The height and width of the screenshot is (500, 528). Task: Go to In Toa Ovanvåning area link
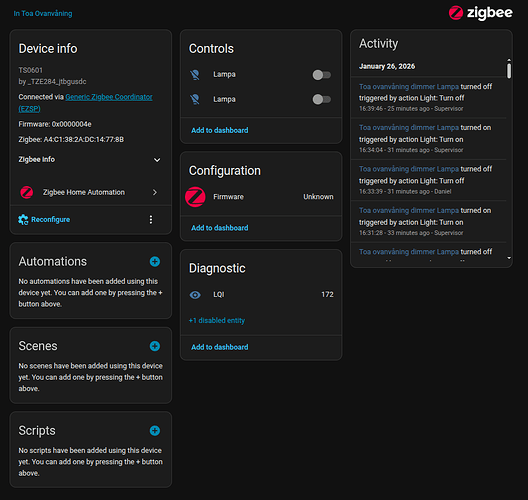point(43,13)
